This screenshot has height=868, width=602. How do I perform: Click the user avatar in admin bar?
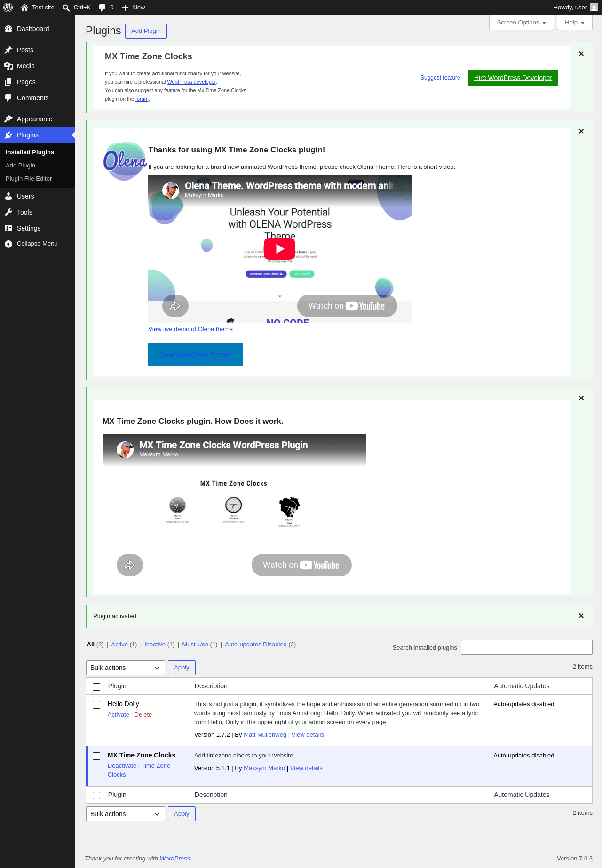594,8
